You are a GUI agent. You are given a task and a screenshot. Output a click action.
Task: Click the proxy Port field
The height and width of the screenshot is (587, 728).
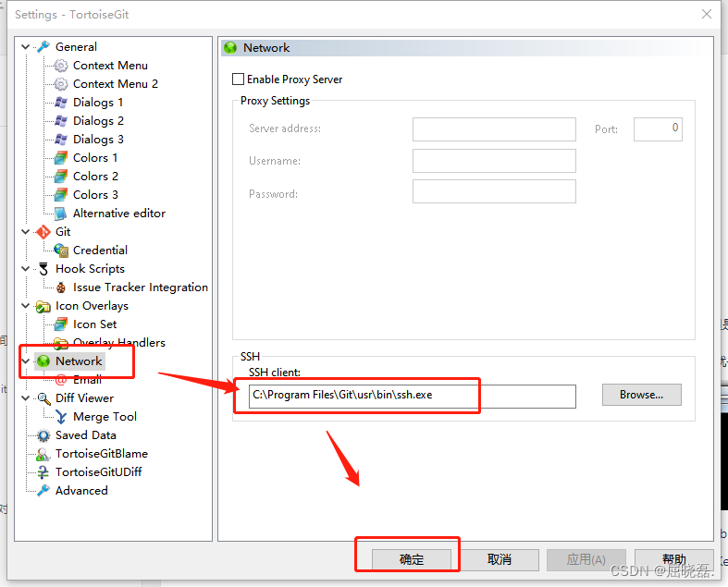point(658,129)
